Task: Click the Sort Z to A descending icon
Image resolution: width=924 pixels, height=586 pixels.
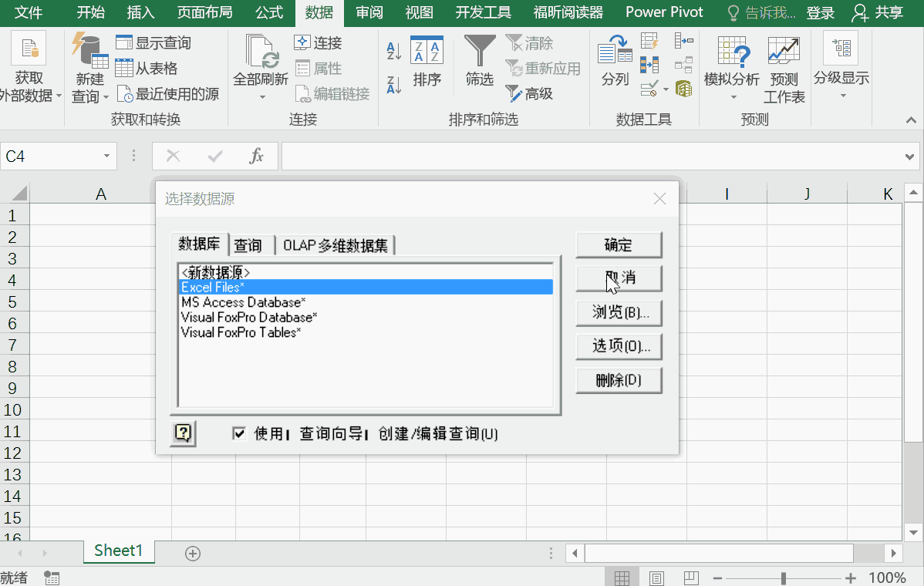Action: coord(394,84)
